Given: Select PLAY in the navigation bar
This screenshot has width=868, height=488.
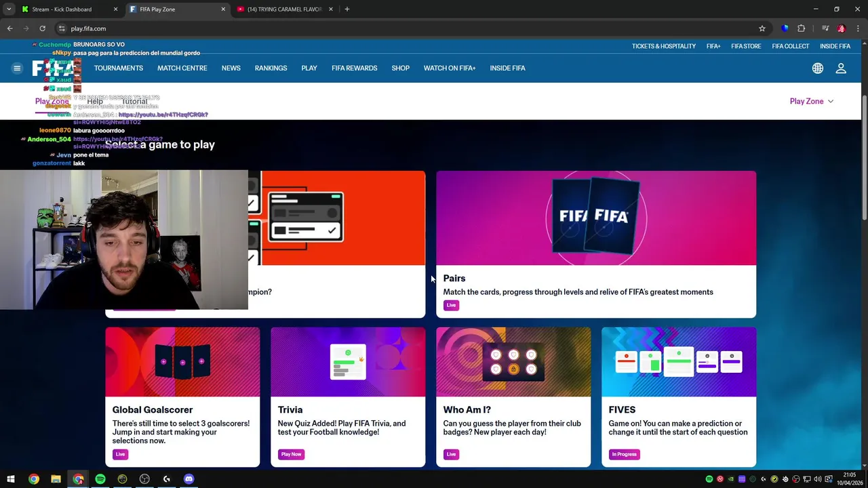Looking at the screenshot, I should [309, 68].
